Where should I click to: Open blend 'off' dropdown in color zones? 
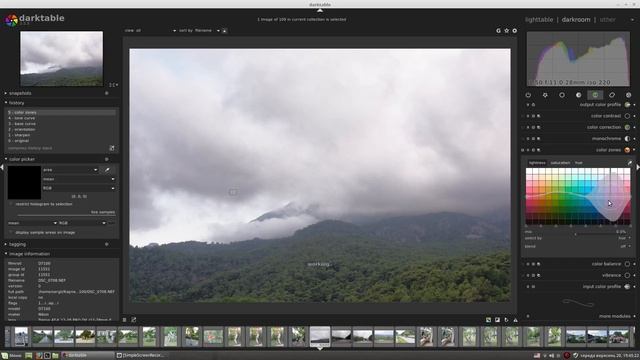point(578,246)
